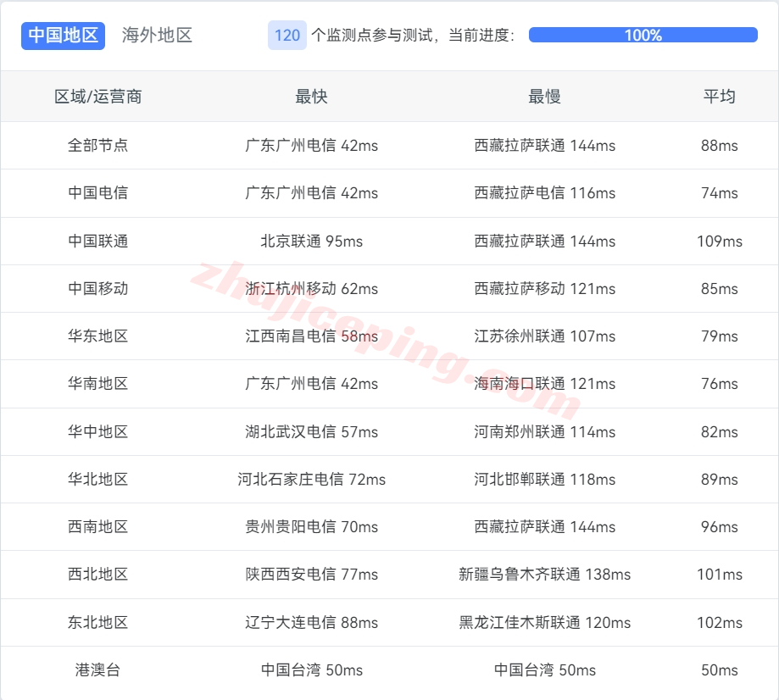779x700 pixels.
Task: Click 北京联通 95ms cell
Action: coord(311,241)
